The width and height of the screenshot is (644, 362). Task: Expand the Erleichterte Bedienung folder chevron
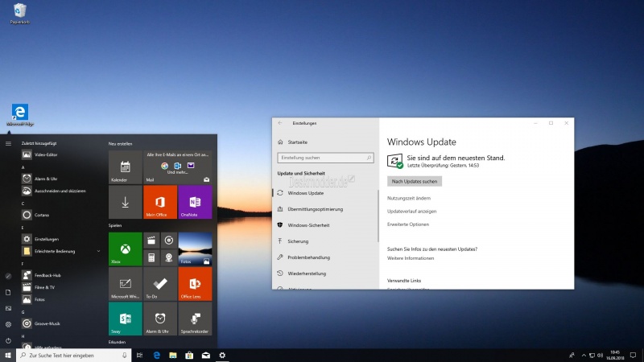98,251
